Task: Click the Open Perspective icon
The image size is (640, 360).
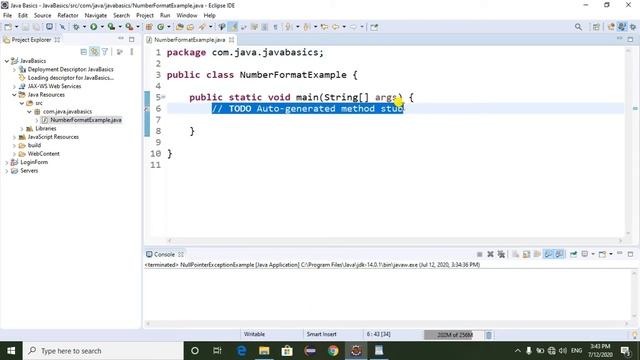Action: coord(596,27)
